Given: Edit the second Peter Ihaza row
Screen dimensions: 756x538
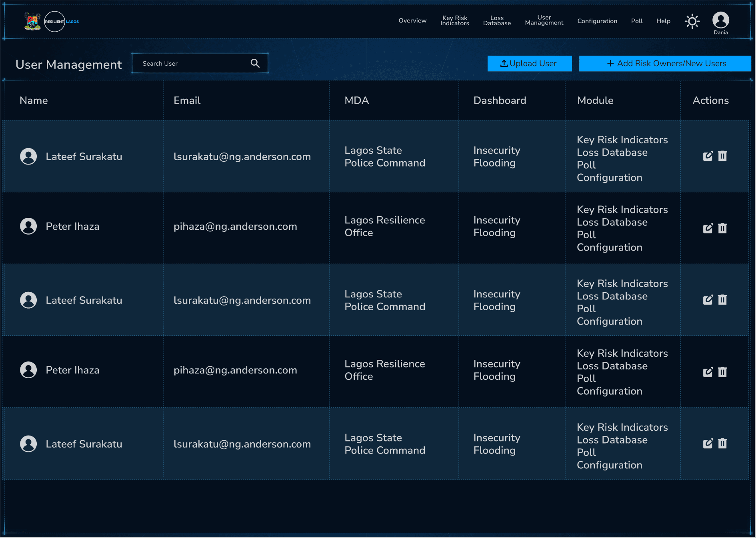Looking at the screenshot, I should 708,372.
